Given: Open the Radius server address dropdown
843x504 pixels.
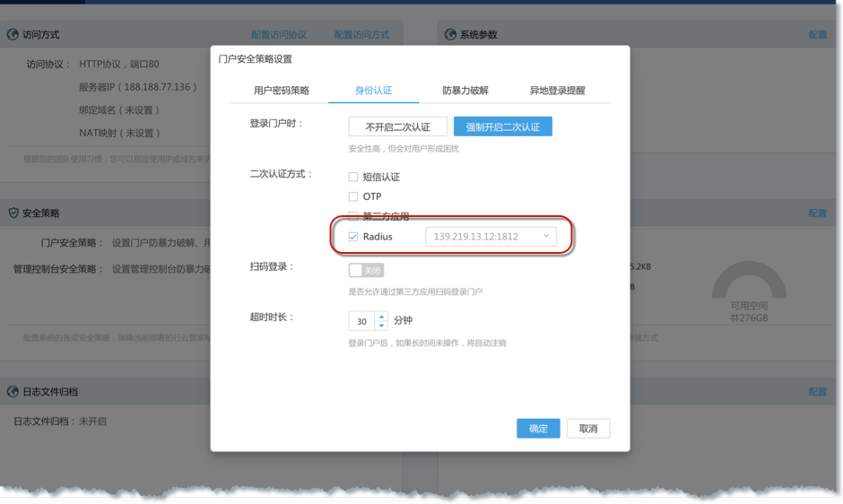Looking at the screenshot, I should tap(491, 237).
